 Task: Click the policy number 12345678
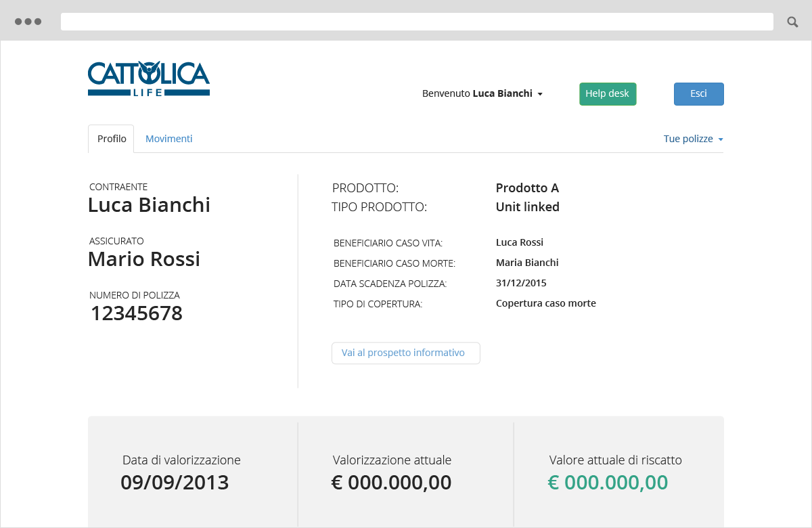click(x=137, y=313)
